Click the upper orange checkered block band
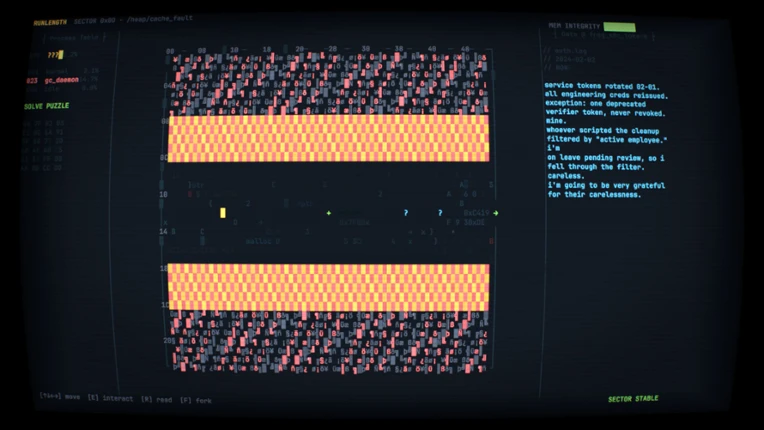 329,138
